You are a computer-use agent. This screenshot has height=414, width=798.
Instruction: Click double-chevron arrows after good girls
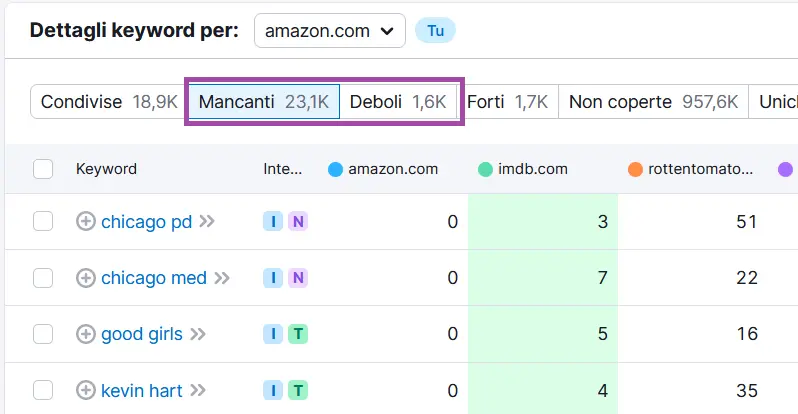198,334
